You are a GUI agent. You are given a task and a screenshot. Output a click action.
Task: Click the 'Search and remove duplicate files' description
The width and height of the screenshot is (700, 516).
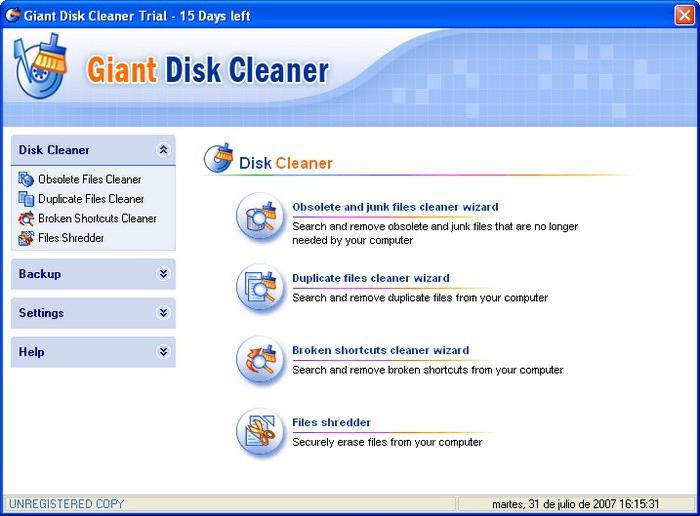click(x=420, y=298)
